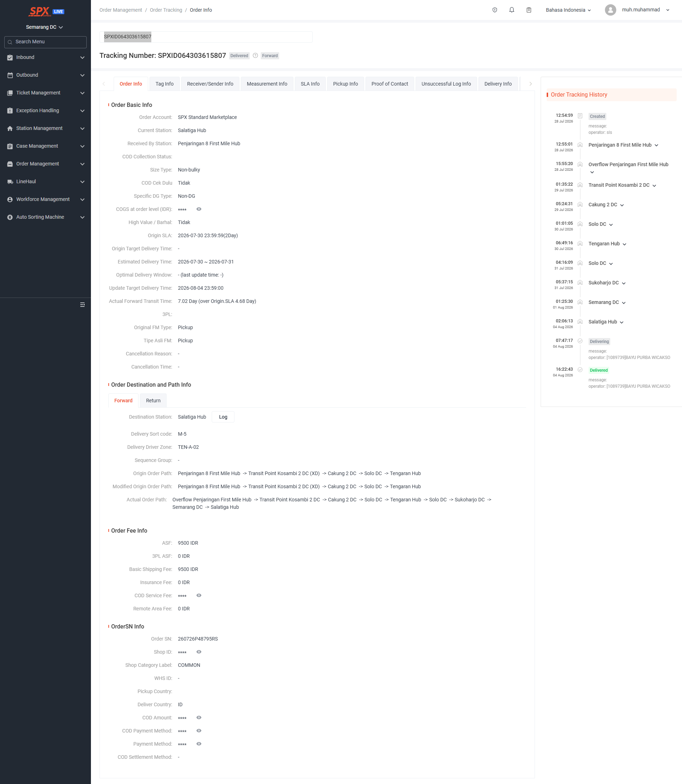
Task: Reveal COGS at order level value
Action: [x=199, y=209]
